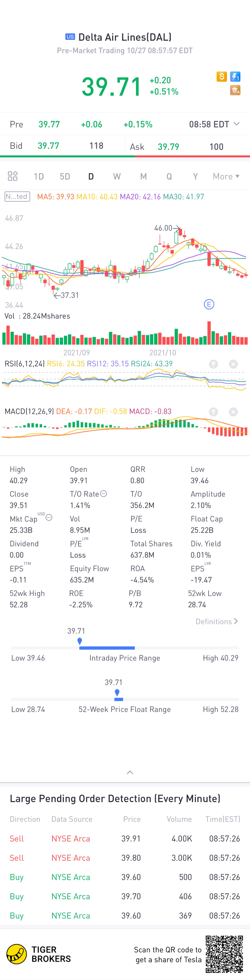Image resolution: width=250 pixels, height=980 pixels.
Task: Tap the Bid price 39.77
Action: click(48, 146)
